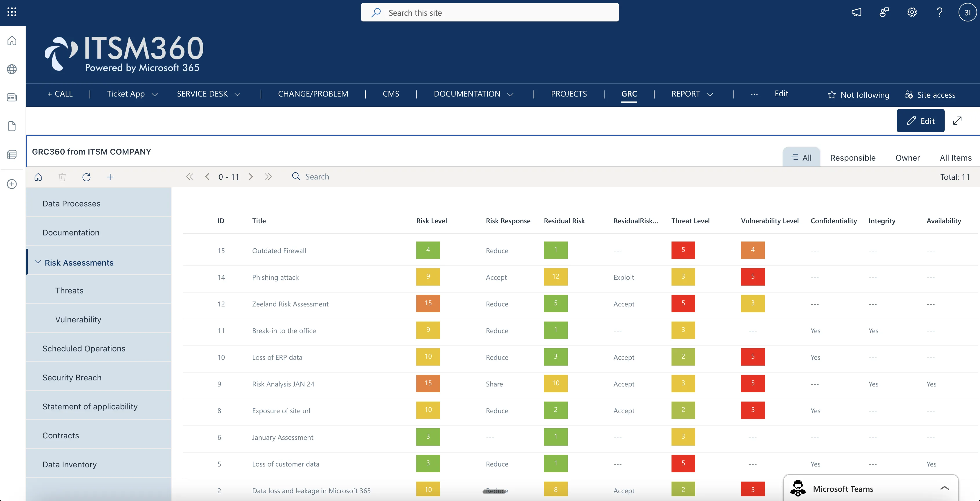This screenshot has height=501, width=980.
Task: Toggle the Not following star
Action: coord(832,95)
